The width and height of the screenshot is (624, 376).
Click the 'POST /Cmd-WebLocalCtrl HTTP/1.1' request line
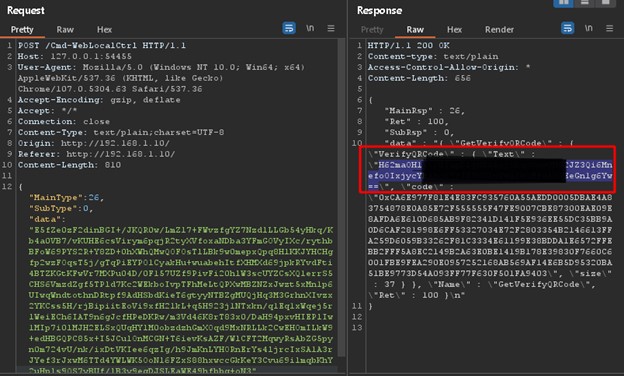(101, 45)
